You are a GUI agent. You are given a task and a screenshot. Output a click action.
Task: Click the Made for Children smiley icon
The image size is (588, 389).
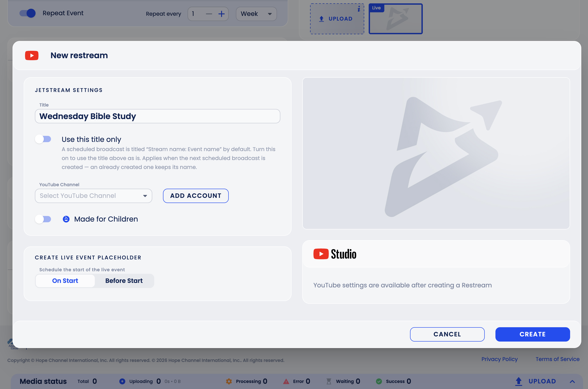click(66, 219)
